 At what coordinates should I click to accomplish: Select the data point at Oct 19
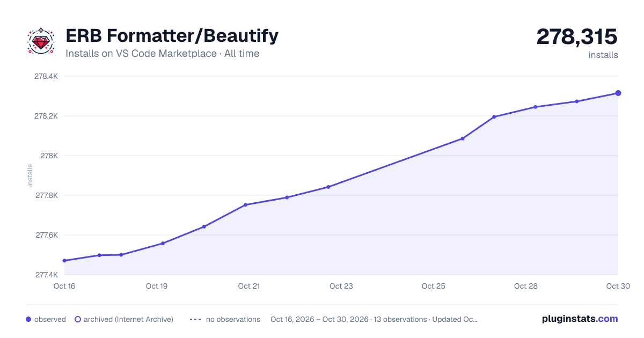163,244
